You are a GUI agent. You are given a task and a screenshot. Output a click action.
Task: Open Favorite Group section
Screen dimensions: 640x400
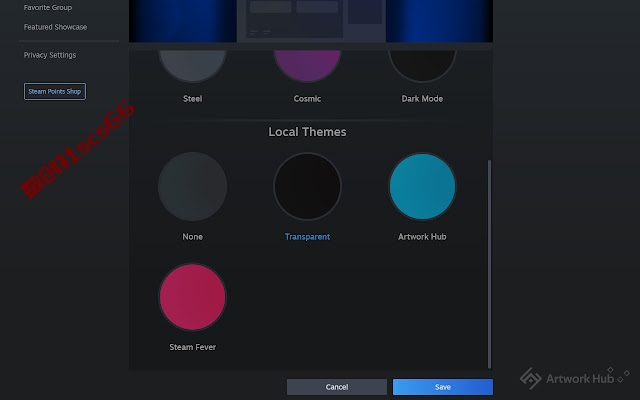pyautogui.click(x=48, y=7)
